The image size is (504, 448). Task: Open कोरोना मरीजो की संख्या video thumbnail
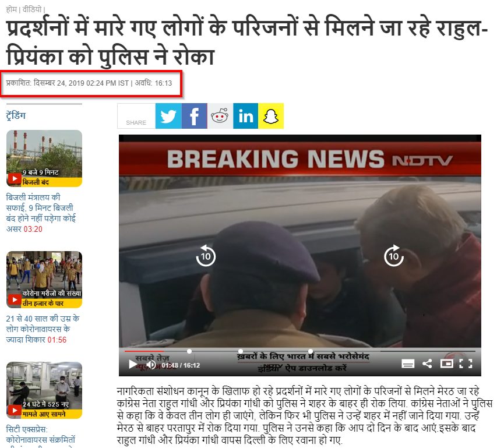coord(44,280)
